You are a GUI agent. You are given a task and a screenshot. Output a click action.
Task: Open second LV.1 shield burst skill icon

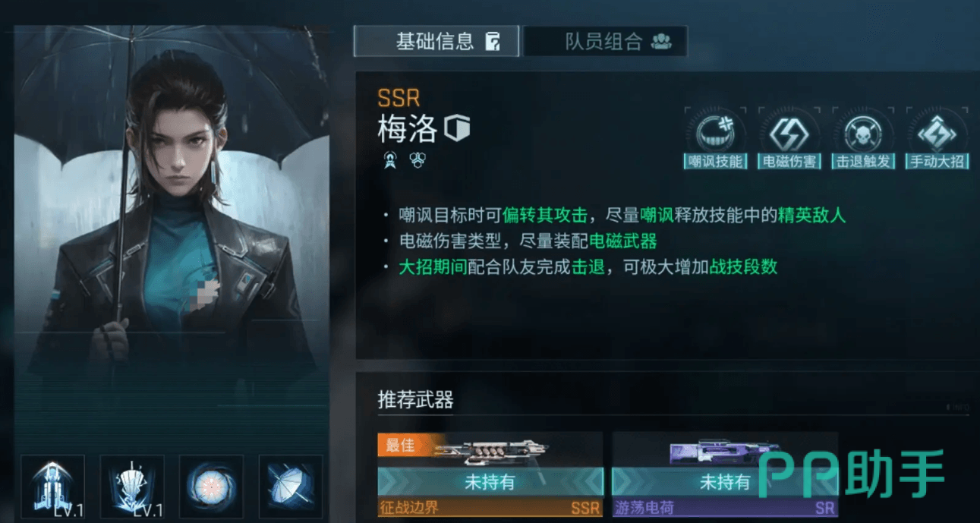click(x=132, y=487)
